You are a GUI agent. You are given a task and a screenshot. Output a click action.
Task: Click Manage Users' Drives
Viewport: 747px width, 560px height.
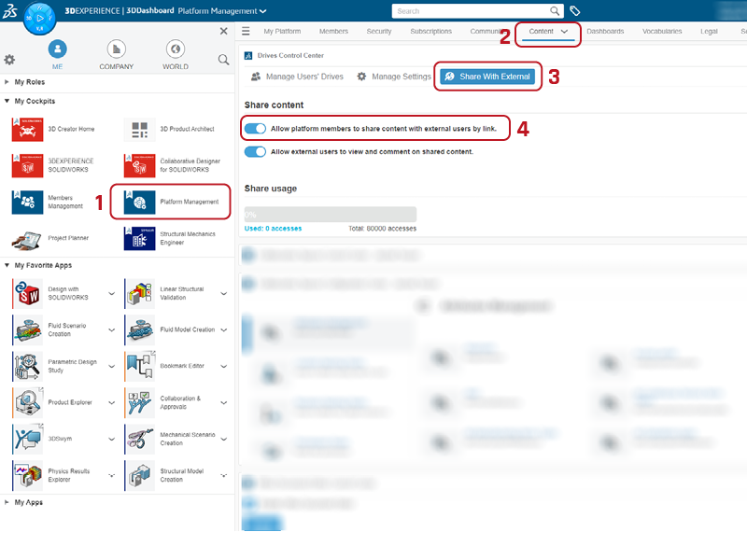297,77
